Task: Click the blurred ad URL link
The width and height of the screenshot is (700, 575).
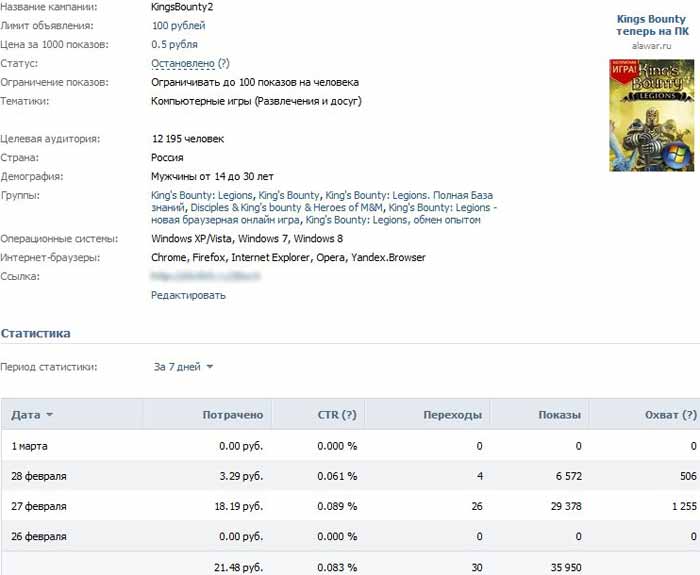Action: point(205,276)
